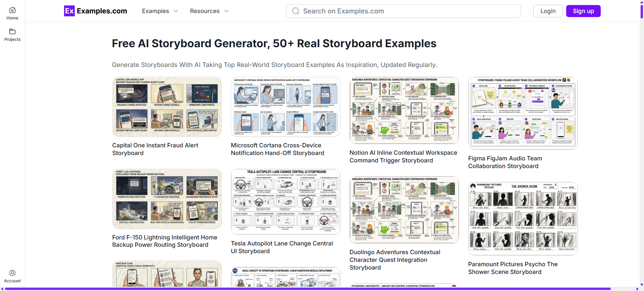Click the horizontal scrollbar left arrow
Image resolution: width=644 pixels, height=291 pixels.
point(2,289)
